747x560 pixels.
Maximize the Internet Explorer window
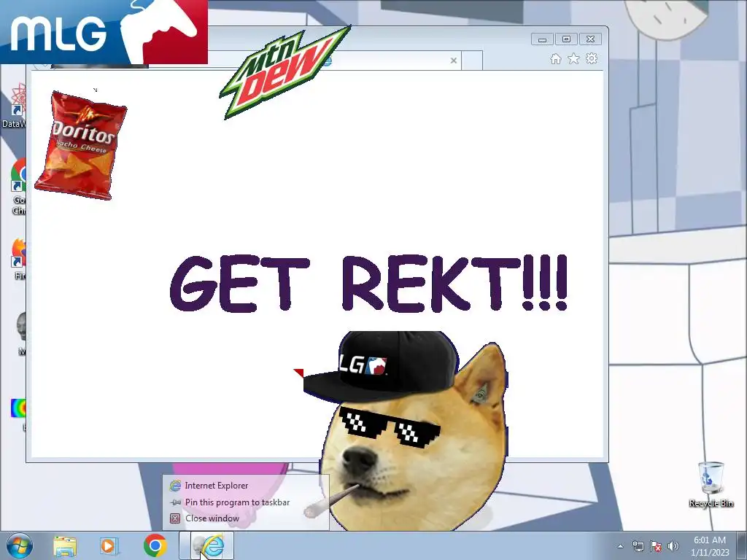point(566,39)
